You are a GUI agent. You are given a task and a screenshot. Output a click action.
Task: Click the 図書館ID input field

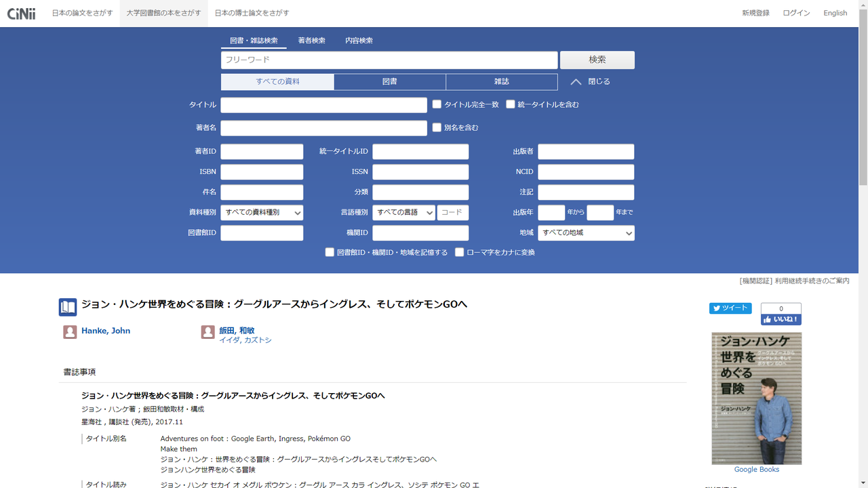click(262, 232)
